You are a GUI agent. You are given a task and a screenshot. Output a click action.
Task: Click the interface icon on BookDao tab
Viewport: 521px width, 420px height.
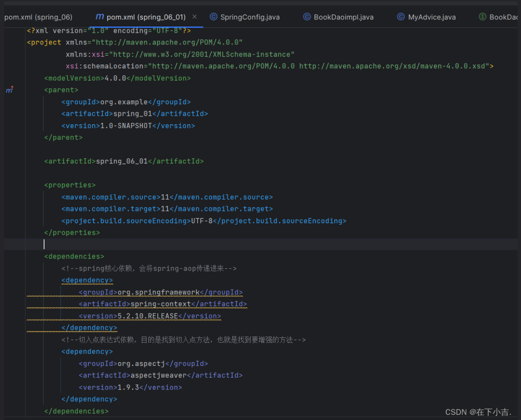[482, 17]
